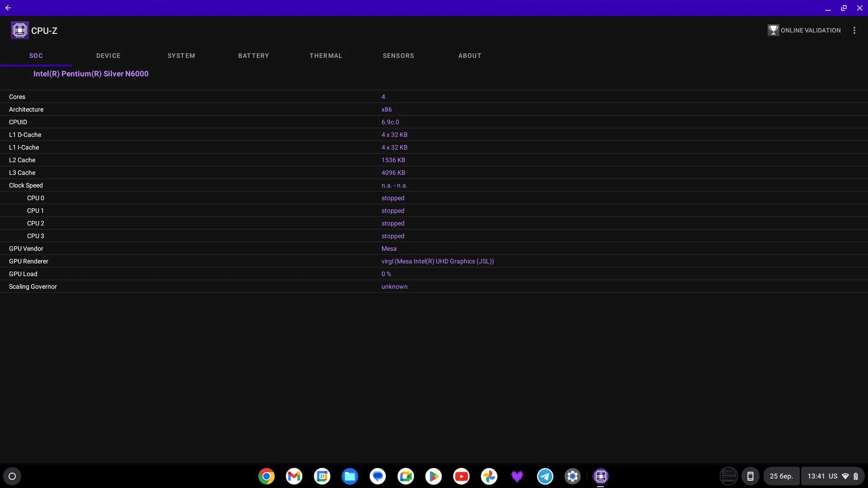This screenshot has height=488, width=868.
Task: Click the CPU 3 row label
Action: tap(36, 236)
